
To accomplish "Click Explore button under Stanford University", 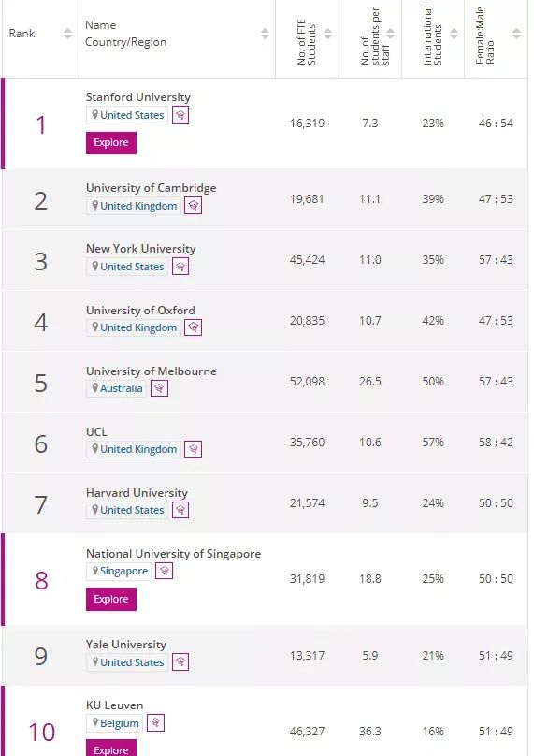I will click(111, 143).
